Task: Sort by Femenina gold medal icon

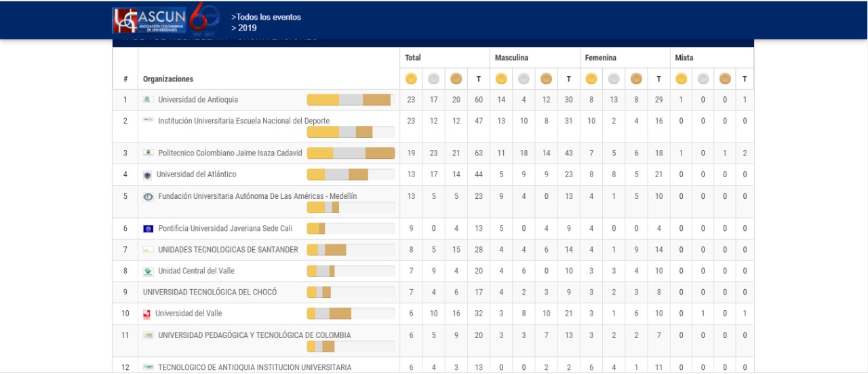Action: [x=591, y=79]
